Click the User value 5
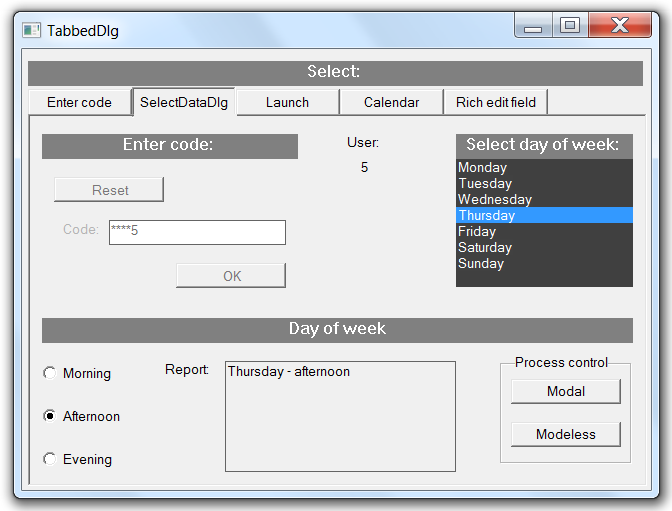 [x=364, y=167]
